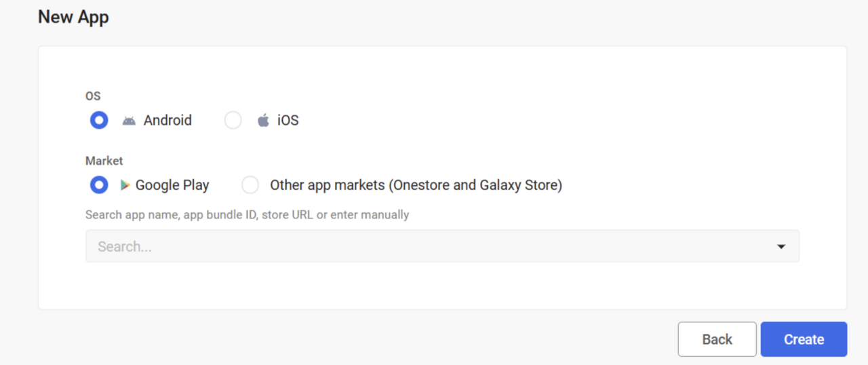Viewport: 868px width, 365px height.
Task: Click the iOS text label
Action: (288, 121)
